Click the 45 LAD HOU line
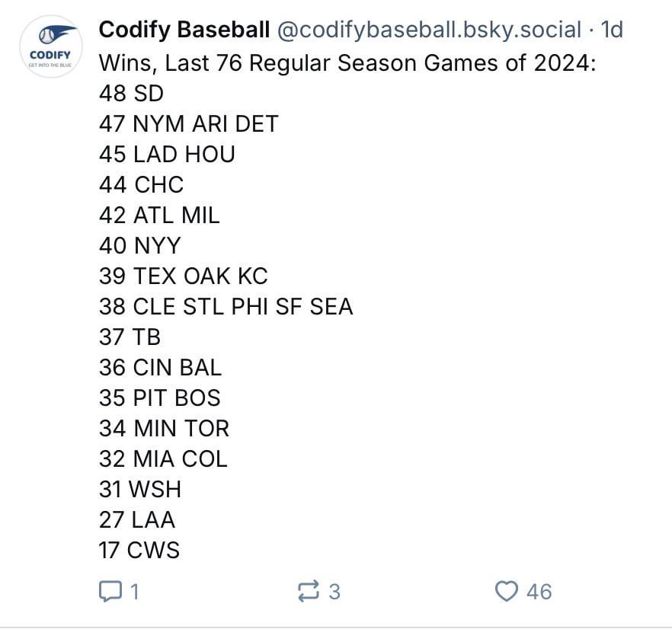 point(167,154)
